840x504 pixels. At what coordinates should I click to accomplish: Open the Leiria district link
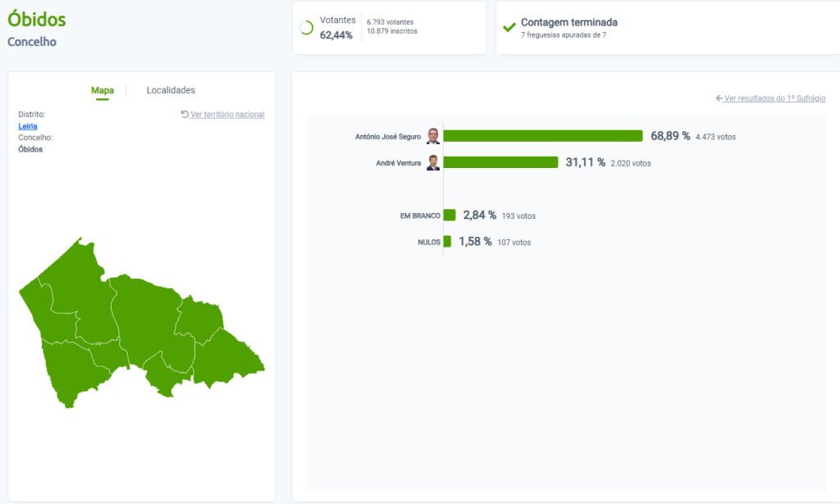(x=28, y=126)
